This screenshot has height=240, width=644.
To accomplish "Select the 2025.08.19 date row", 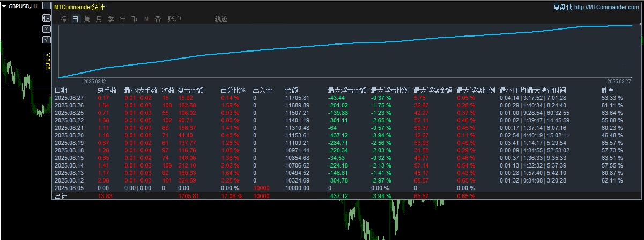I will (x=69, y=143).
